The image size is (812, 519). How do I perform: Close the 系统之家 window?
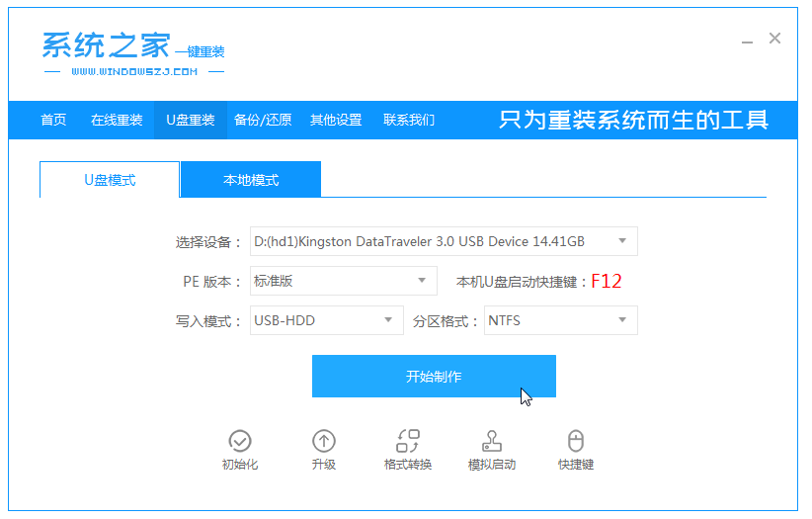[774, 39]
